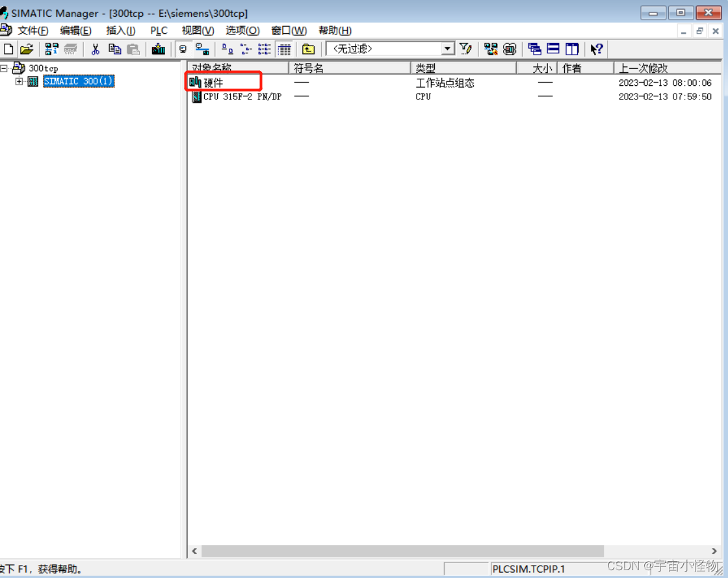728x578 pixels.
Task: Click the project window icon beside 文件
Action: [6, 30]
